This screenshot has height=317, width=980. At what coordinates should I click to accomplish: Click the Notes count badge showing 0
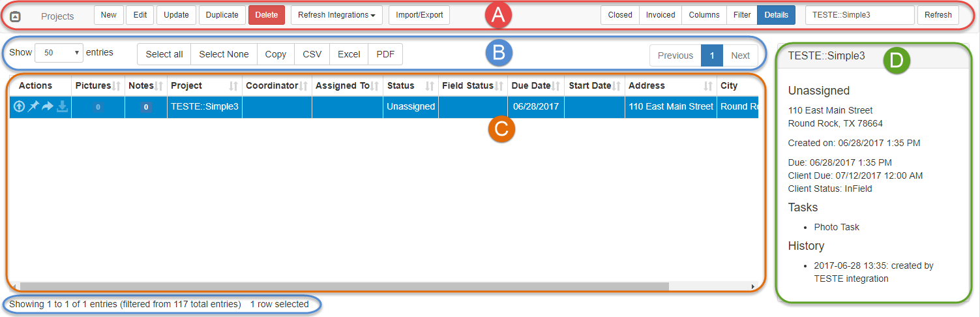[x=146, y=107]
